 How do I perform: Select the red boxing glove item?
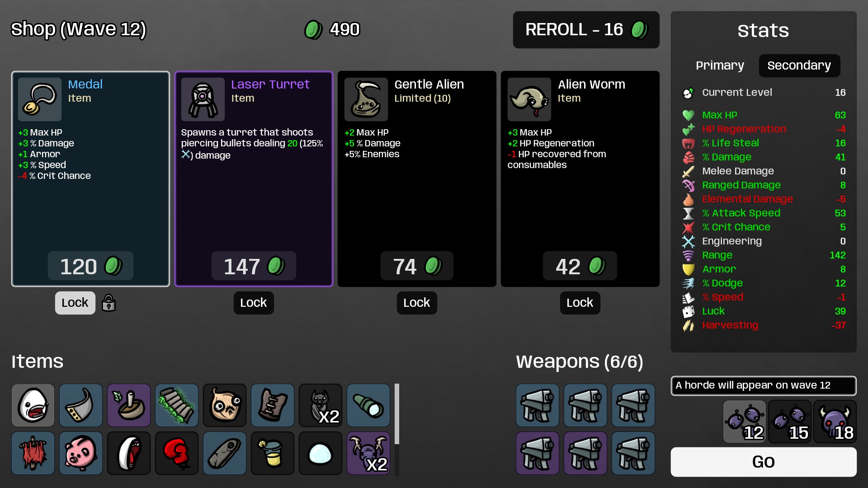point(177,453)
